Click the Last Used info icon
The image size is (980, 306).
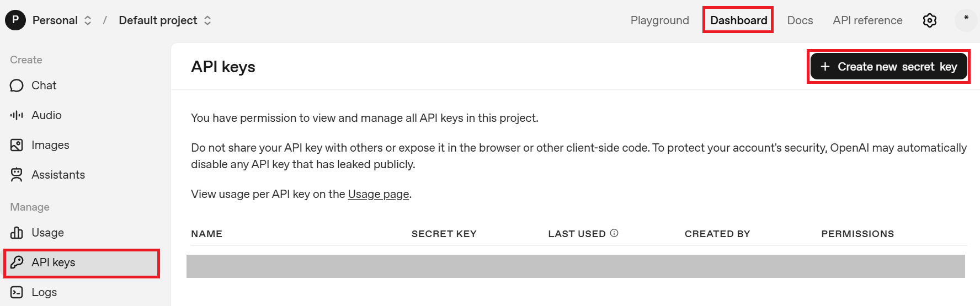[614, 233]
